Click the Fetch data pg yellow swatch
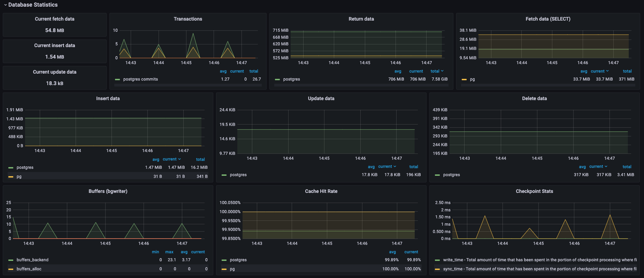644x278 pixels. pyautogui.click(x=464, y=80)
